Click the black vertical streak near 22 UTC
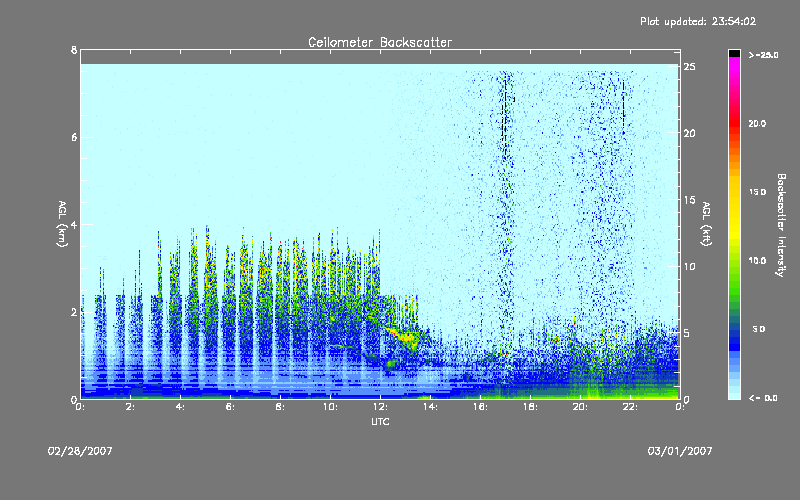The height and width of the screenshot is (500, 800). (623, 106)
